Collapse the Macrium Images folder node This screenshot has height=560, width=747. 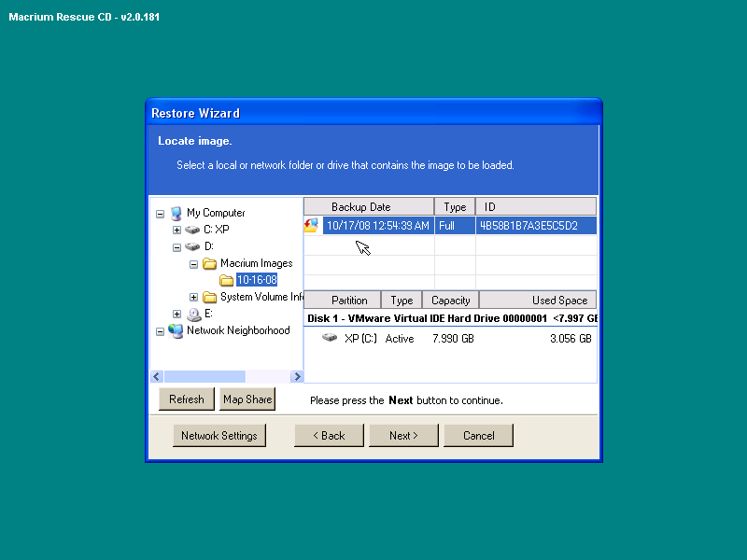coord(193,264)
